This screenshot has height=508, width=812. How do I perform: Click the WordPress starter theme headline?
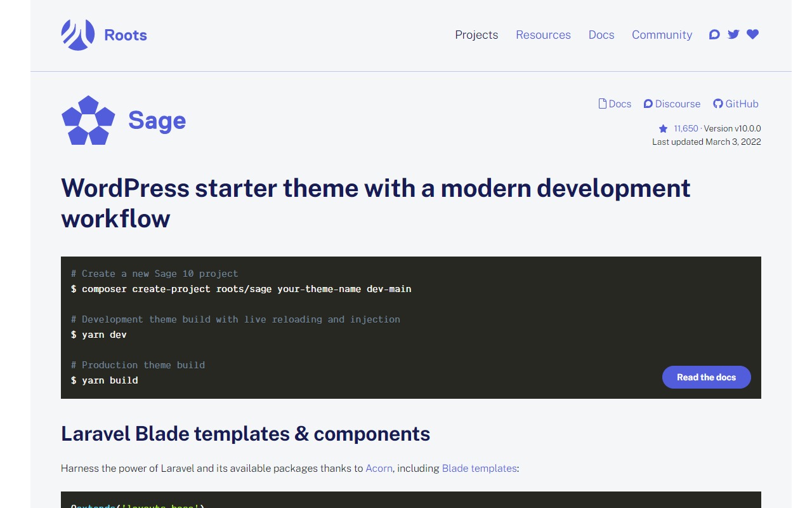376,203
